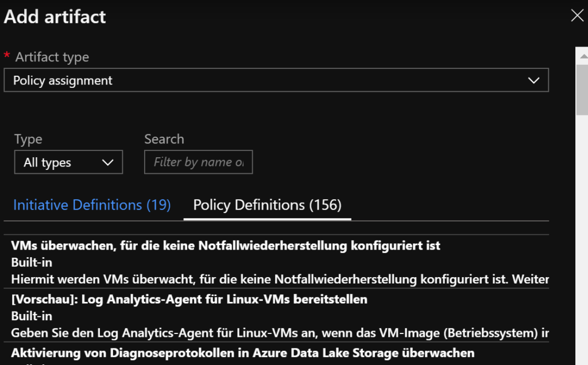Select Aktivierung von Diagnoseprotokollen Azure Data Lake policy

(x=243, y=352)
